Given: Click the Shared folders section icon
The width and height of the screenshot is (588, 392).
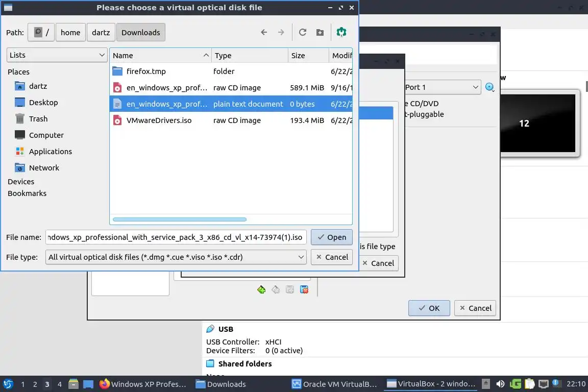Looking at the screenshot, I should point(210,363).
